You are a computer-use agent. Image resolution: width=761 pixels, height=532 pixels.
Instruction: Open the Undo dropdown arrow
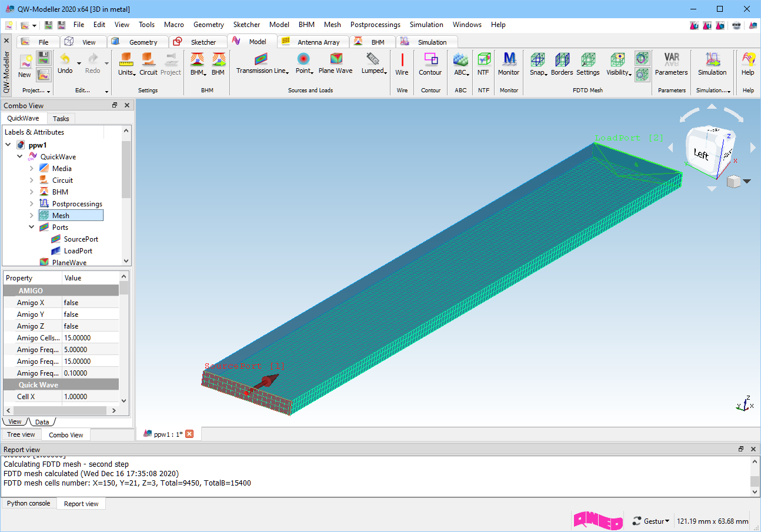[79, 63]
